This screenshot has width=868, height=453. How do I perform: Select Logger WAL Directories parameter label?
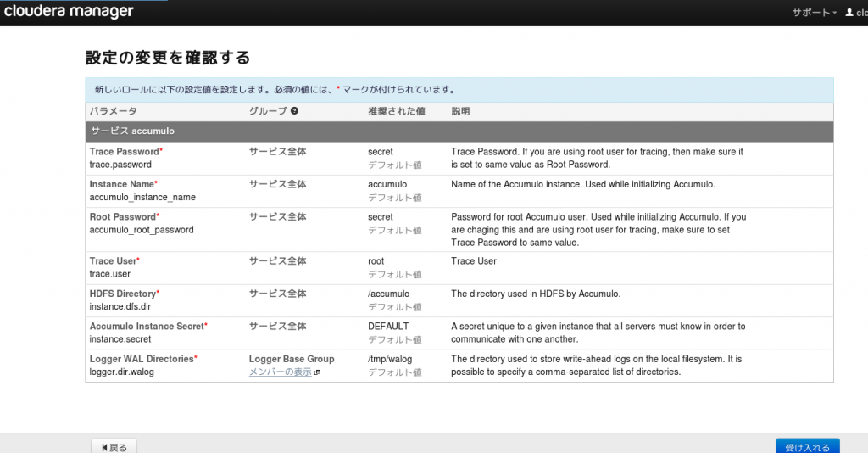(x=142, y=359)
